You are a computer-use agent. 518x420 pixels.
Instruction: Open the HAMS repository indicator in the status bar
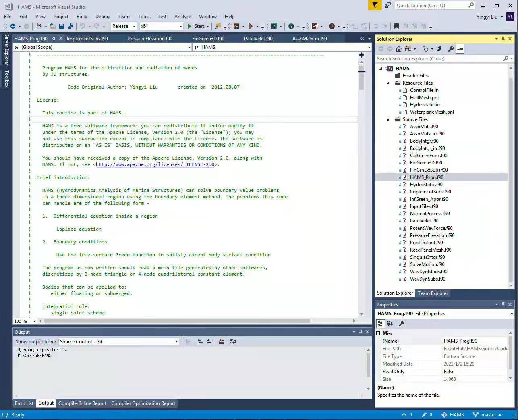point(452,415)
